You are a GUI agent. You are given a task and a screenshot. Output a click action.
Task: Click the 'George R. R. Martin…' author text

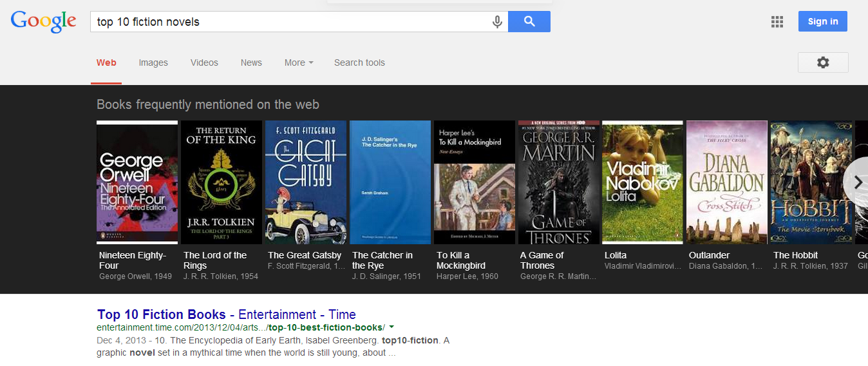(x=558, y=276)
